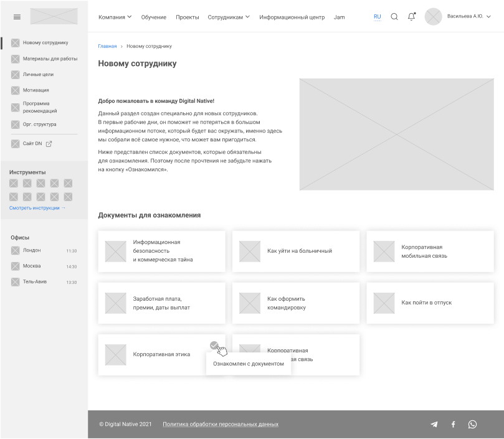The image size is (504, 439).
Task: Click the thumbnail on the Корпоративная этика card
Action: pos(115,355)
